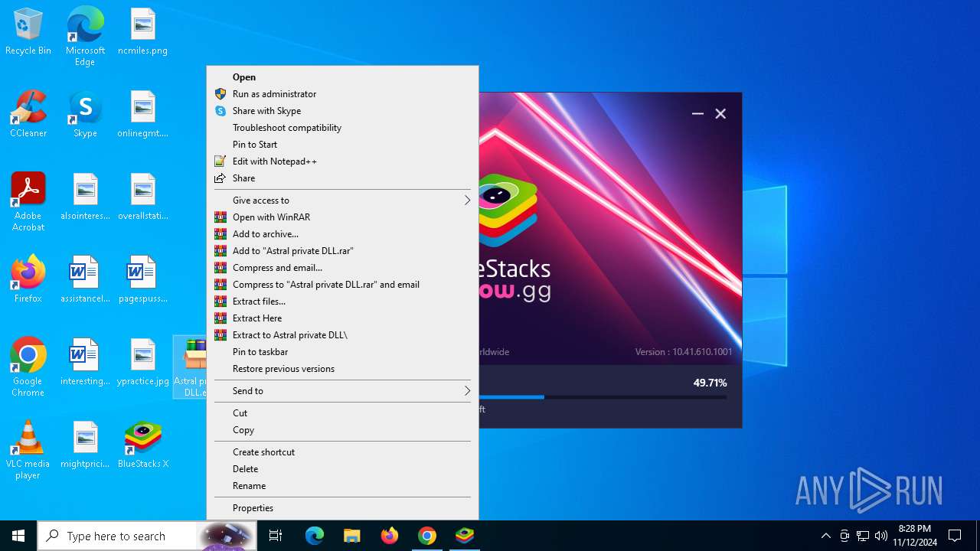Launch Firefox from the desktop shortcut
Image resolution: width=980 pixels, height=551 pixels.
(x=28, y=280)
